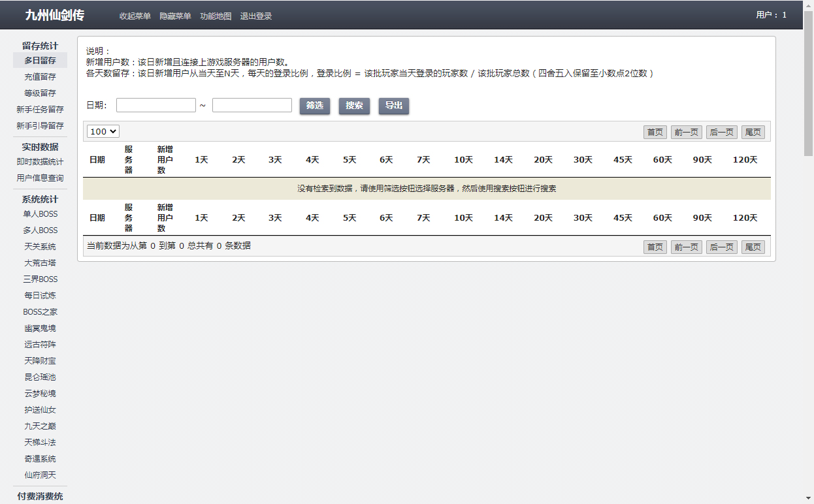The width and height of the screenshot is (814, 504).
Task: Click upper table 30天 column header
Action: (583, 160)
